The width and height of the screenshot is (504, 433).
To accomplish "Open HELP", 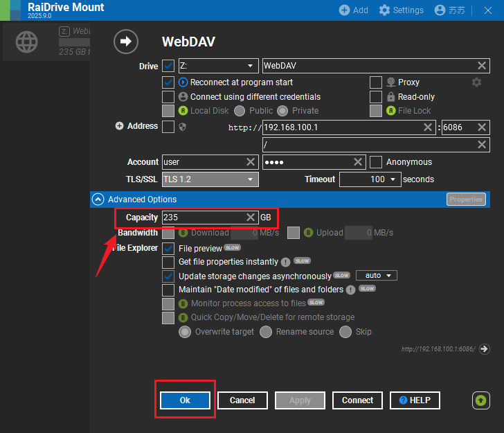I will click(x=415, y=400).
